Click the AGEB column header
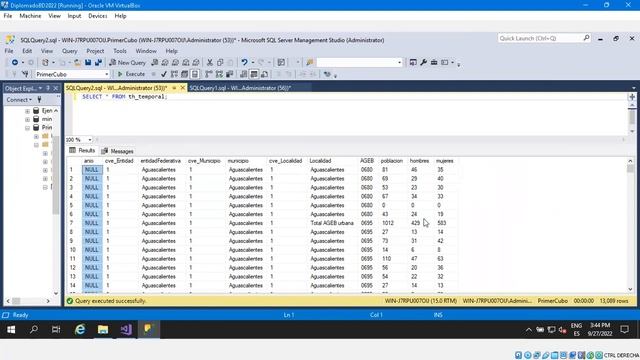Image resolution: width=640 pixels, height=360 pixels. 367,161
